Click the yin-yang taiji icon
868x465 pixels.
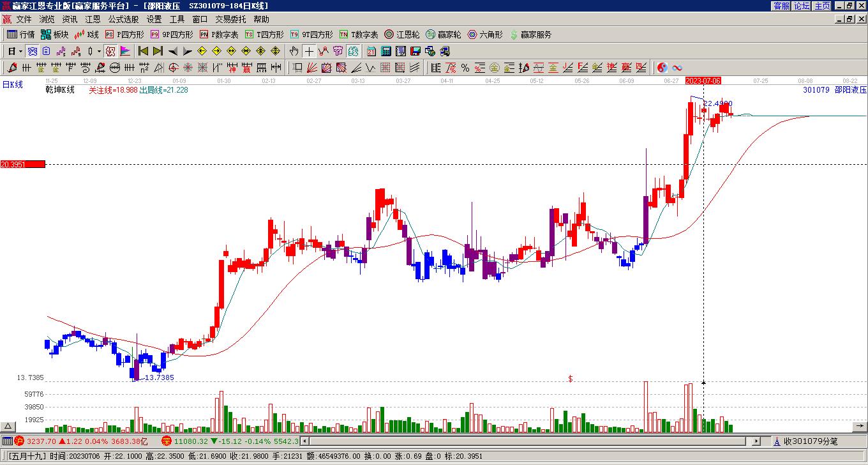pos(662,68)
